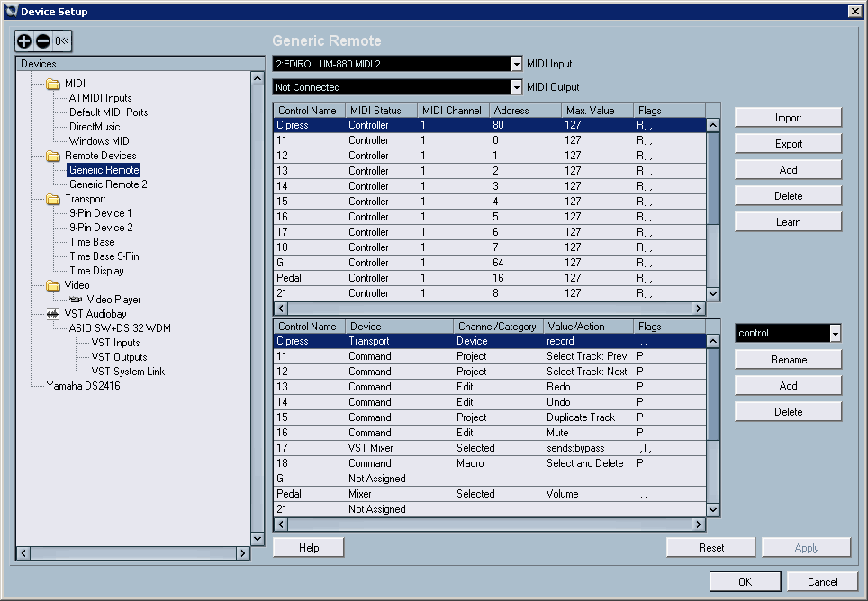Click address 64 of the G control
868x601 pixels.
pos(498,263)
